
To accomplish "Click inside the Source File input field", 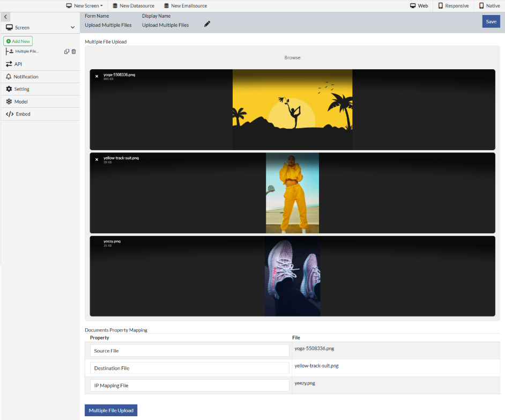I will [x=189, y=350].
